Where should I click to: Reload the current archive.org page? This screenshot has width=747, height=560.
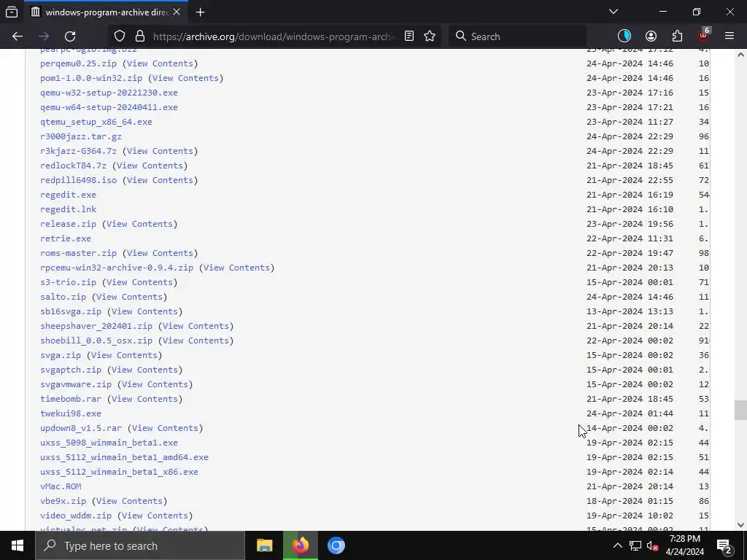coord(70,36)
